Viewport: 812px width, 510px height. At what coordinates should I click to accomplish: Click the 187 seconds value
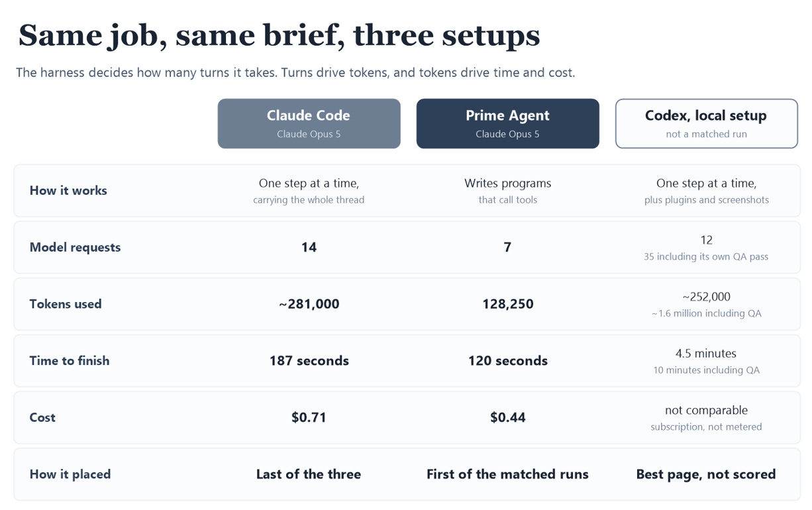[309, 361]
